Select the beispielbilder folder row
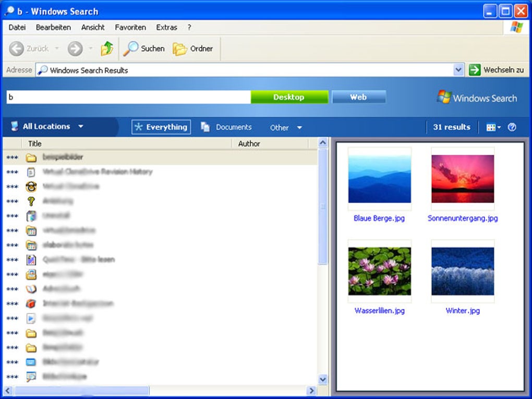 pyautogui.click(x=160, y=157)
